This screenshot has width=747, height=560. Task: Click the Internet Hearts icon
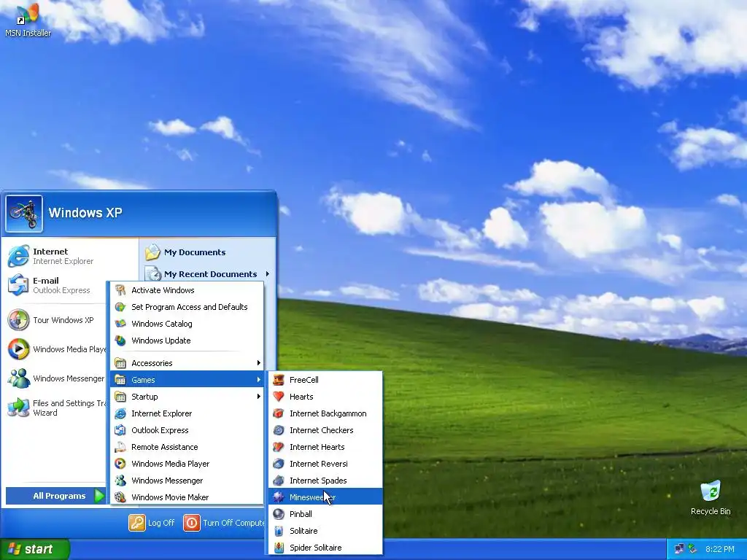279,447
